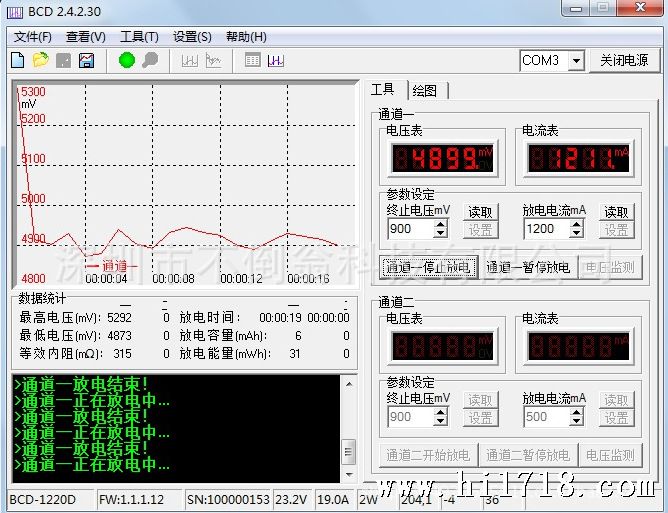Save the chart with the blue disk icon

click(86, 60)
